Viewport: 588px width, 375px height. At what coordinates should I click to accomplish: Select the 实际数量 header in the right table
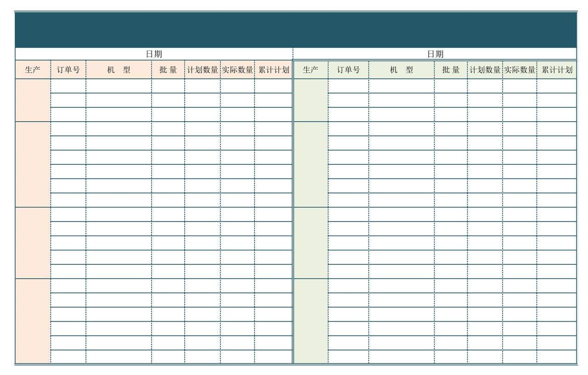pyautogui.click(x=520, y=70)
